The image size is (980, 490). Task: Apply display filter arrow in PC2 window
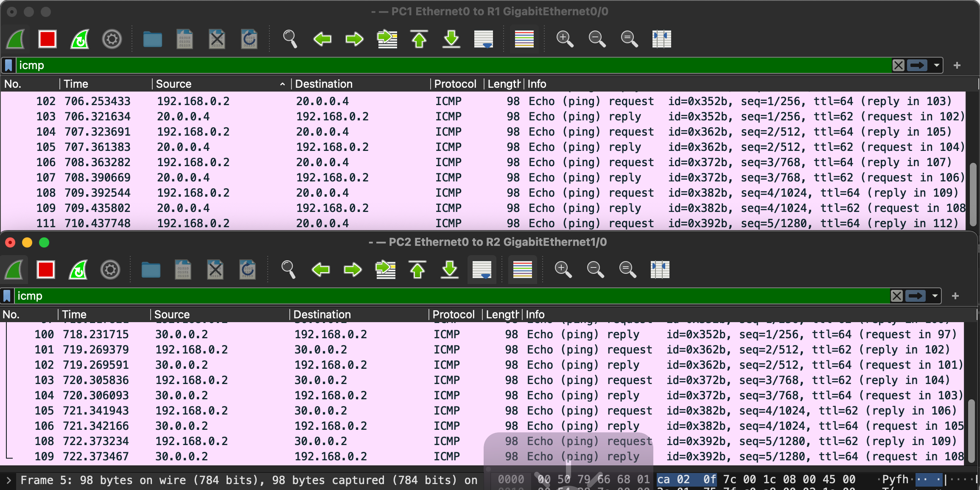(915, 296)
